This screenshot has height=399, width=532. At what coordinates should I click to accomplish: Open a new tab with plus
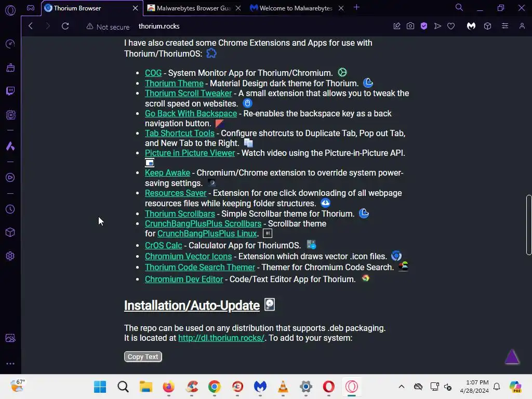[356, 7]
